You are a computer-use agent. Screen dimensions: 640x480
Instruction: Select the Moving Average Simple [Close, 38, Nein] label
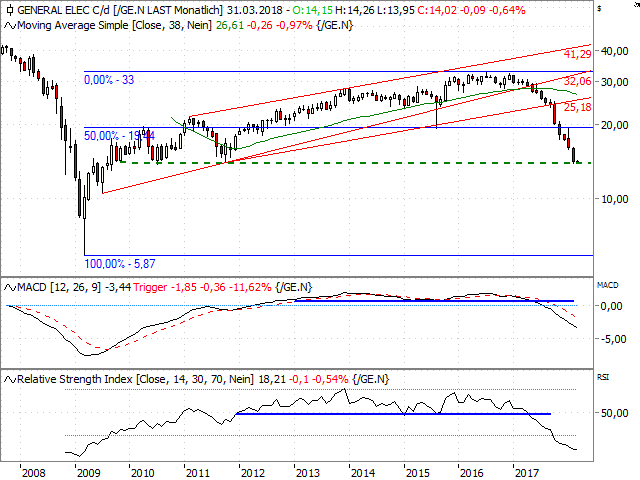click(114, 26)
